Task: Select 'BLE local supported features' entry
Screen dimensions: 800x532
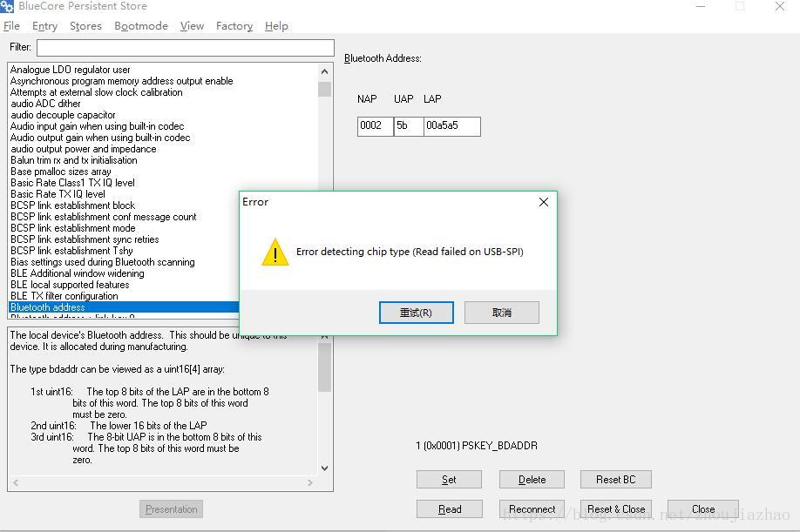Action: [70, 285]
